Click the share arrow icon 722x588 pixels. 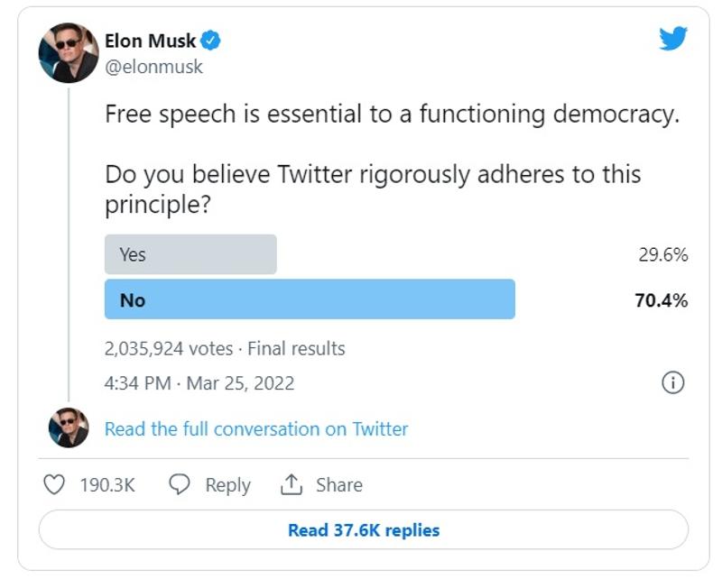[291, 485]
